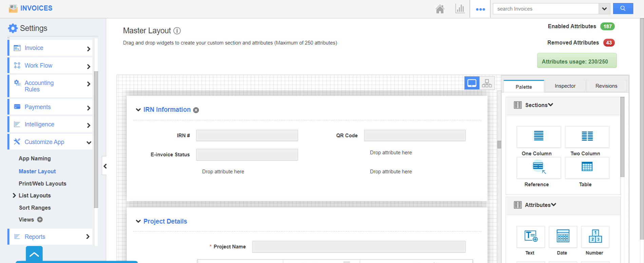Switch to the Inspector tab
This screenshot has width=644, height=263.
pos(565,86)
